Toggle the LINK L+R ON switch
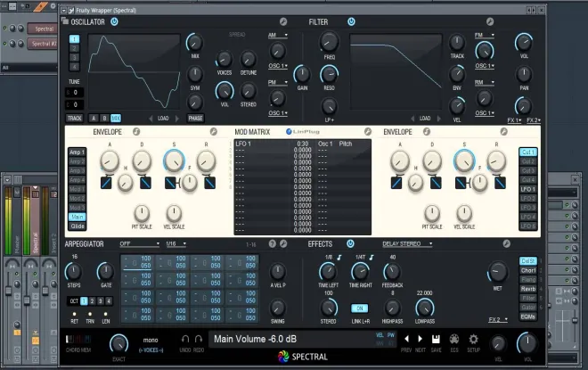The image size is (588, 370). coord(360,308)
